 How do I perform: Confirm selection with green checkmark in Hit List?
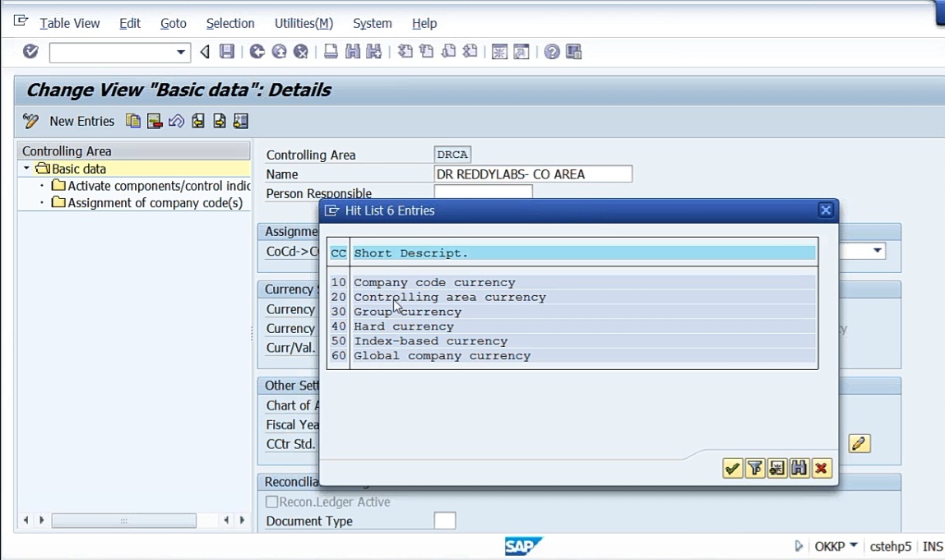(x=732, y=469)
